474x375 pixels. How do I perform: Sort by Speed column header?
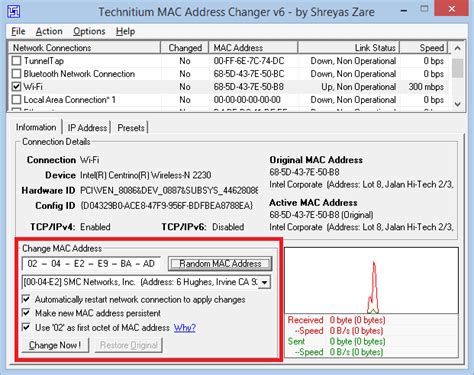424,48
